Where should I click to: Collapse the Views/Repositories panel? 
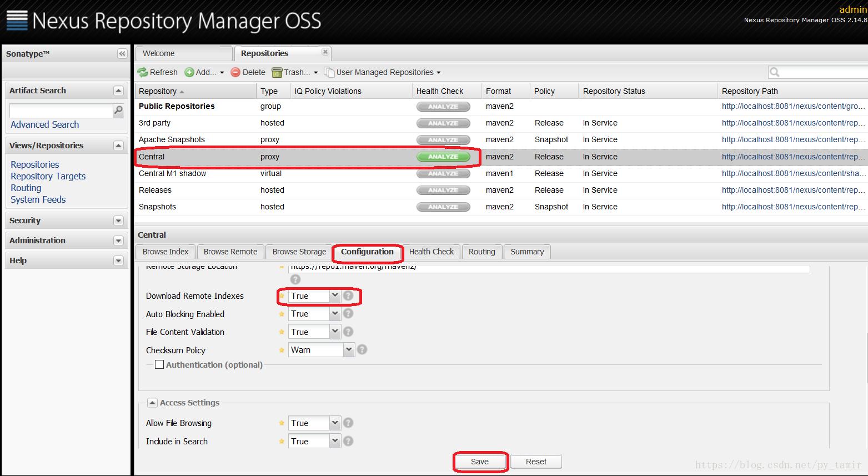coord(118,146)
